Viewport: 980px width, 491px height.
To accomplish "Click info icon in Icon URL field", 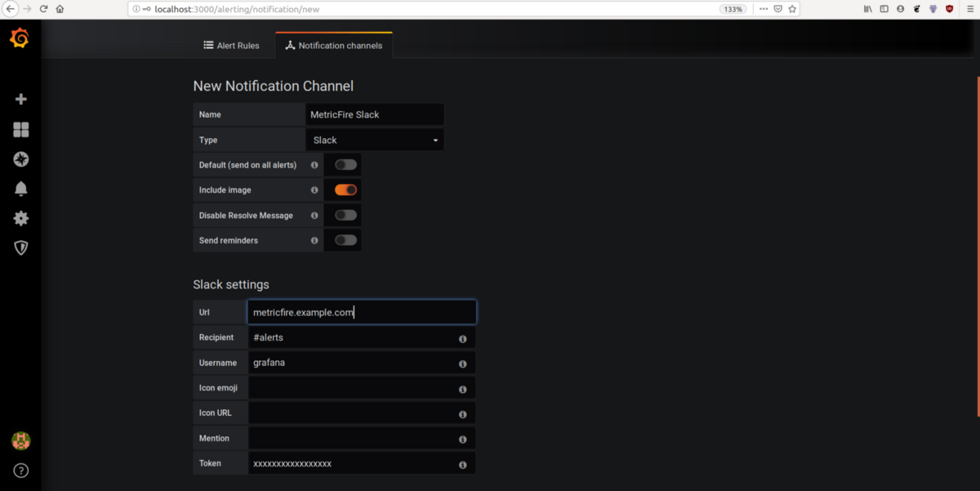I will point(462,414).
